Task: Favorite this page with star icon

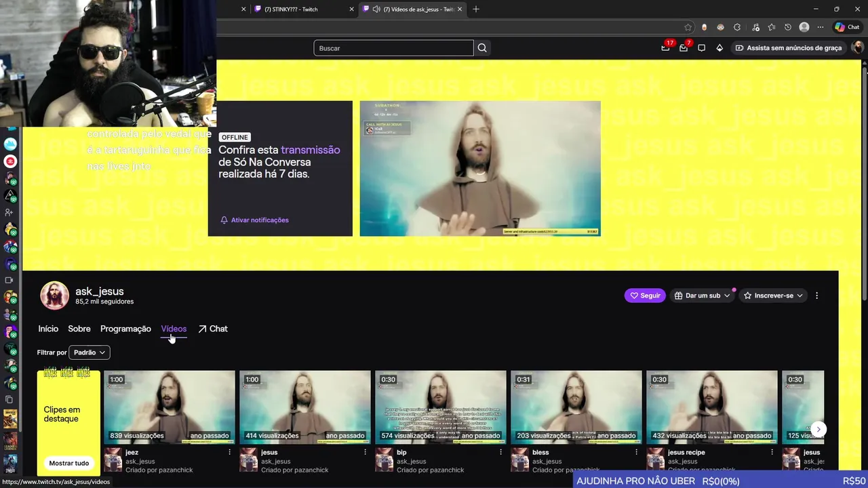Action: point(688,27)
